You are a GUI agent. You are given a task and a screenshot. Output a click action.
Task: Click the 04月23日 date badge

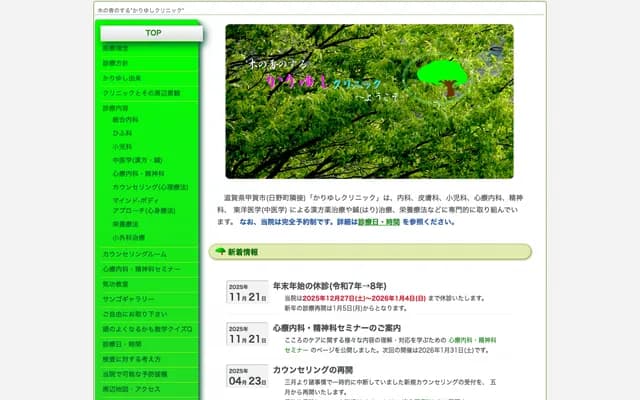(x=247, y=376)
